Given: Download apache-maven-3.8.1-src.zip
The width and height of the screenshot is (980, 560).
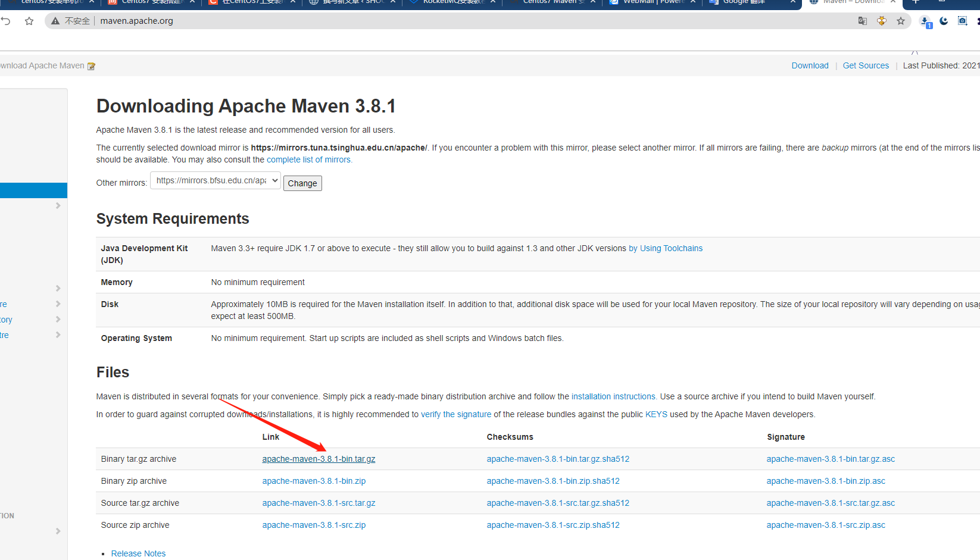Looking at the screenshot, I should (x=314, y=525).
